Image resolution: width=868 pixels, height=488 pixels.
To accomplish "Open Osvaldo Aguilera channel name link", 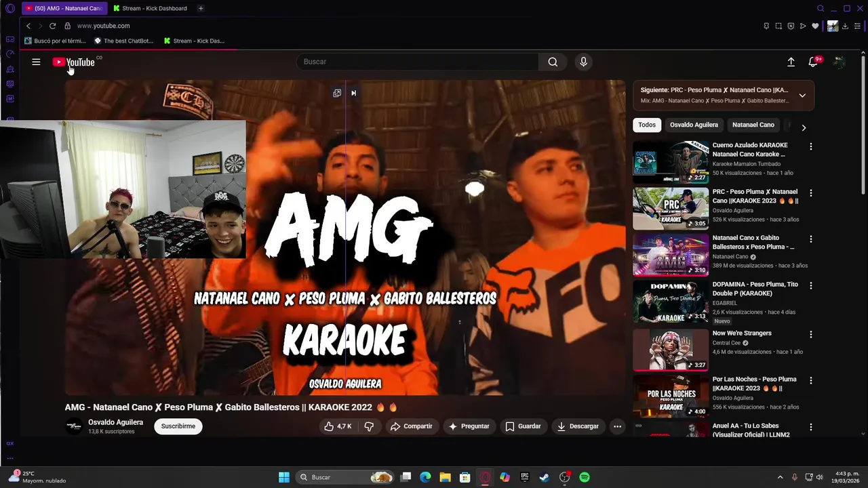I will click(115, 422).
